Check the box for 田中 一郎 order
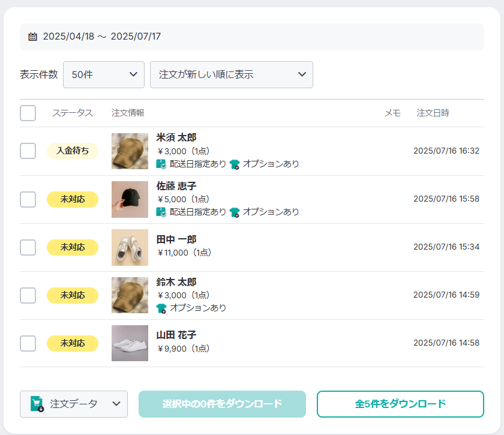This screenshot has height=435, width=504. pyautogui.click(x=28, y=247)
